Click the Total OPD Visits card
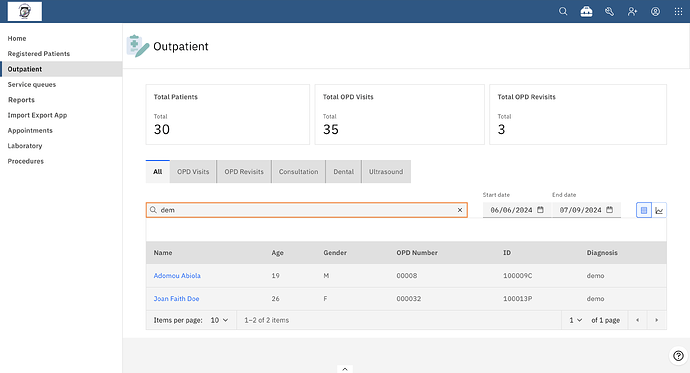The image size is (690, 373). pos(400,114)
